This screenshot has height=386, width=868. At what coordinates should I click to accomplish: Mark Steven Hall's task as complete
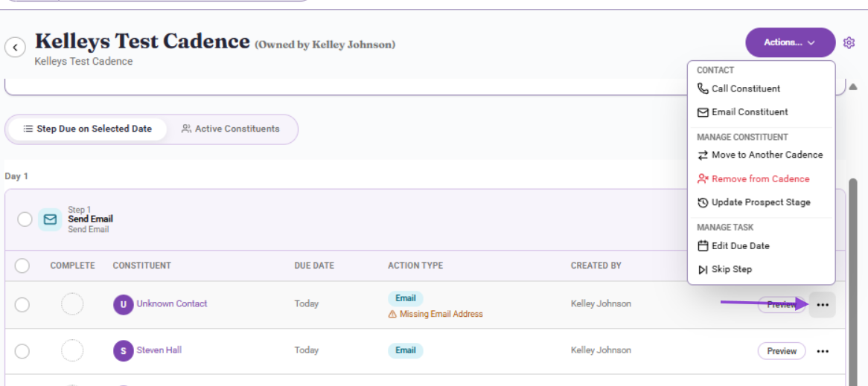coord(72,350)
